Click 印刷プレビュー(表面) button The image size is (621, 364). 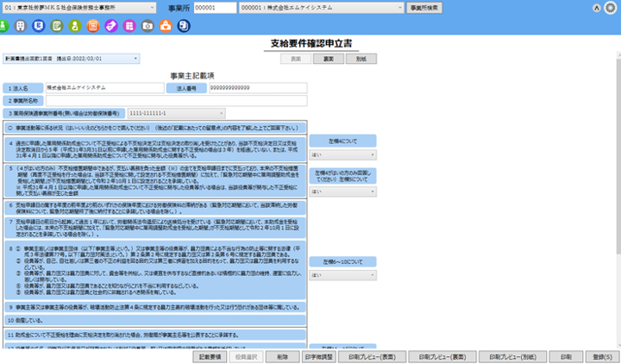372,357
